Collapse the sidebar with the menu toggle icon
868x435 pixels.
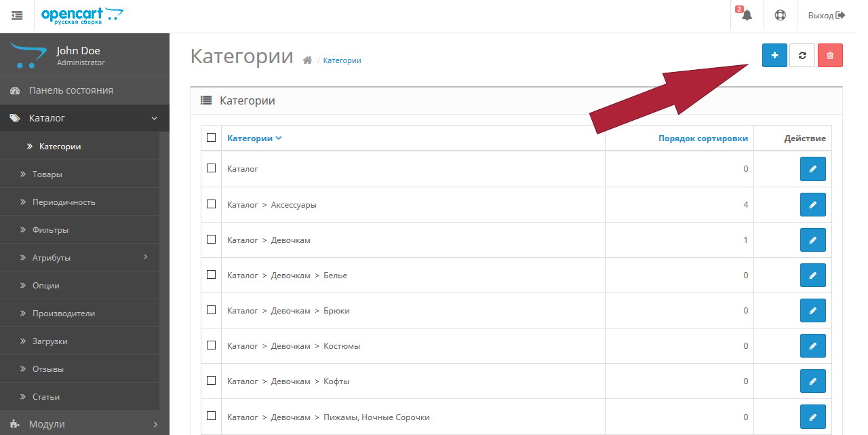click(x=17, y=15)
